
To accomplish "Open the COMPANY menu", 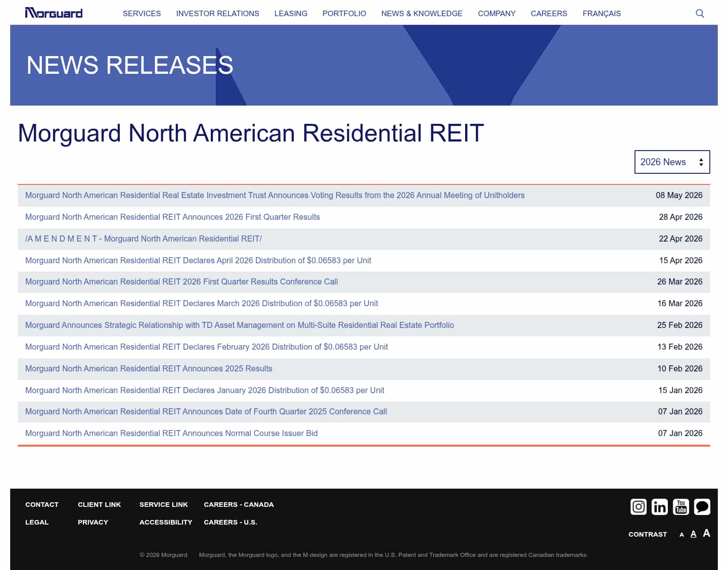I will tap(496, 14).
